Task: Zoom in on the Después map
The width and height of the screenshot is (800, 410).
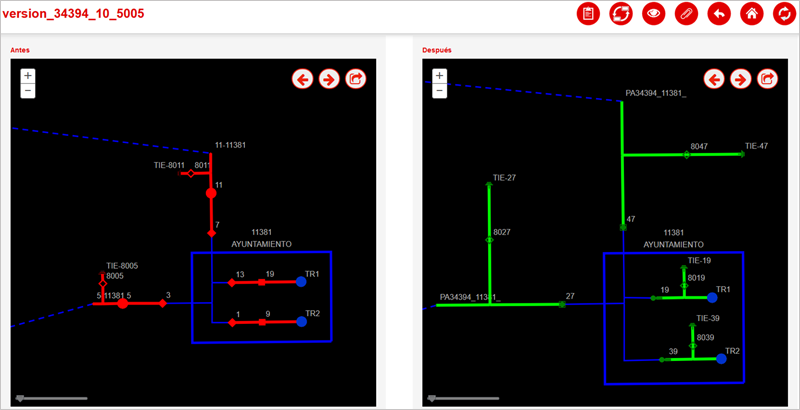Action: (440, 76)
